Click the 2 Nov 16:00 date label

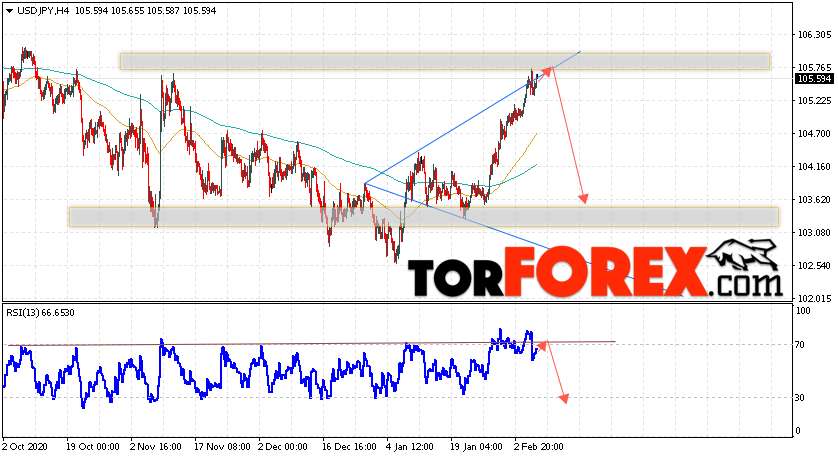pos(156,447)
